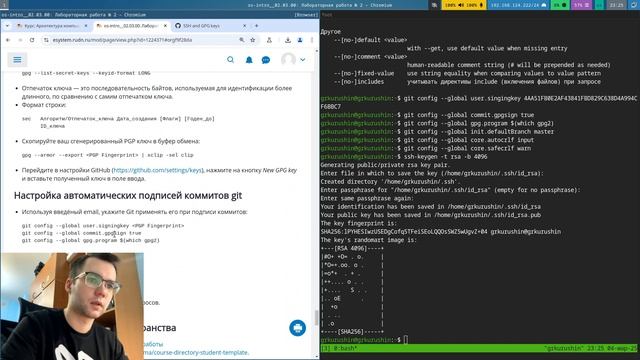Click the 'ssh-keygen -t rsa -b 4096' command in terminal

(445, 156)
